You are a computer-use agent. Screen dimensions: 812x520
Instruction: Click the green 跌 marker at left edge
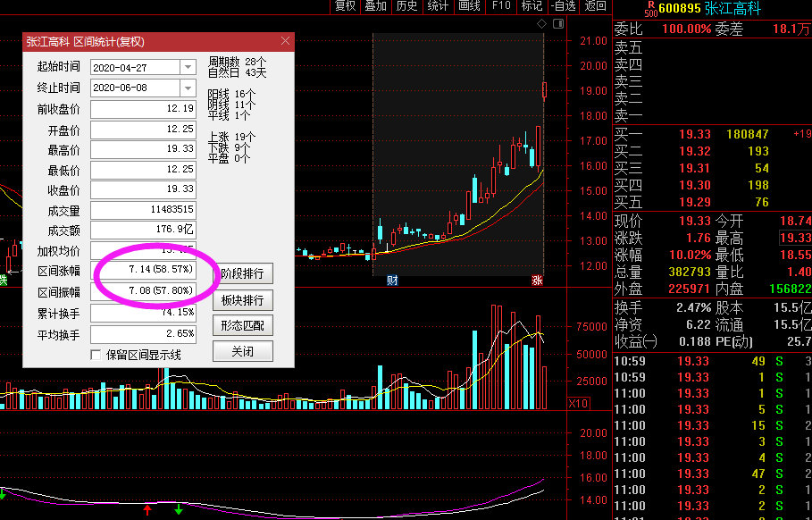[x=3, y=281]
